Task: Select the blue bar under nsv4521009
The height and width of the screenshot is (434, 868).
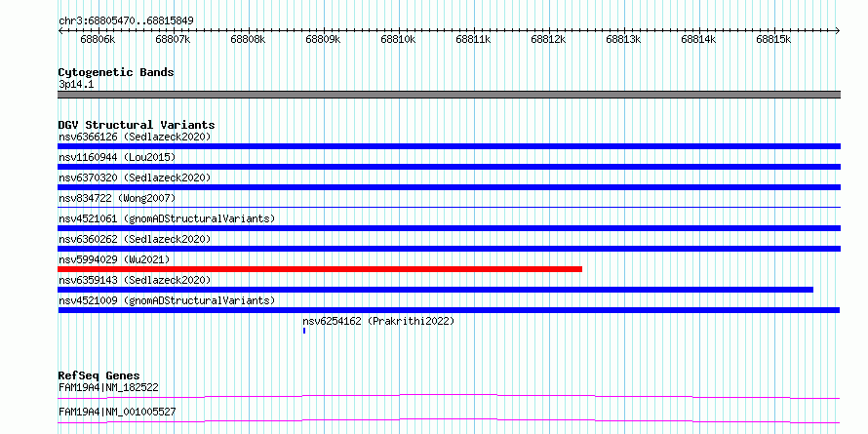Action: pos(449,310)
